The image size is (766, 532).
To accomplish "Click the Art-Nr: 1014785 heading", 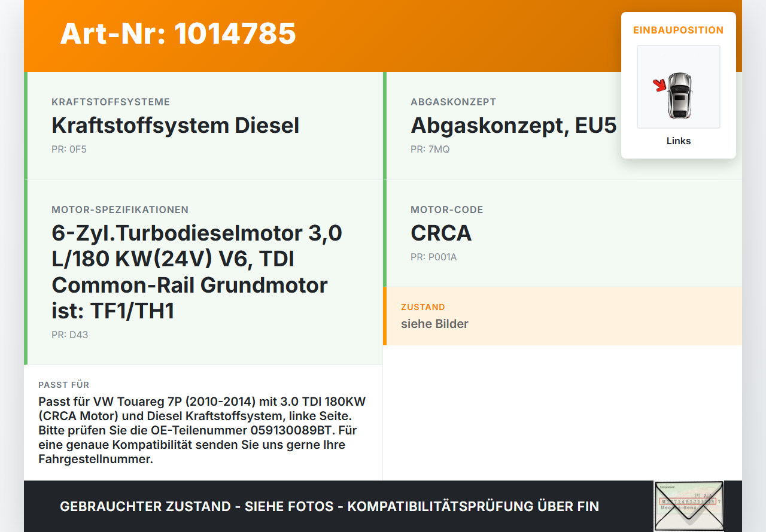I will 178,35.
